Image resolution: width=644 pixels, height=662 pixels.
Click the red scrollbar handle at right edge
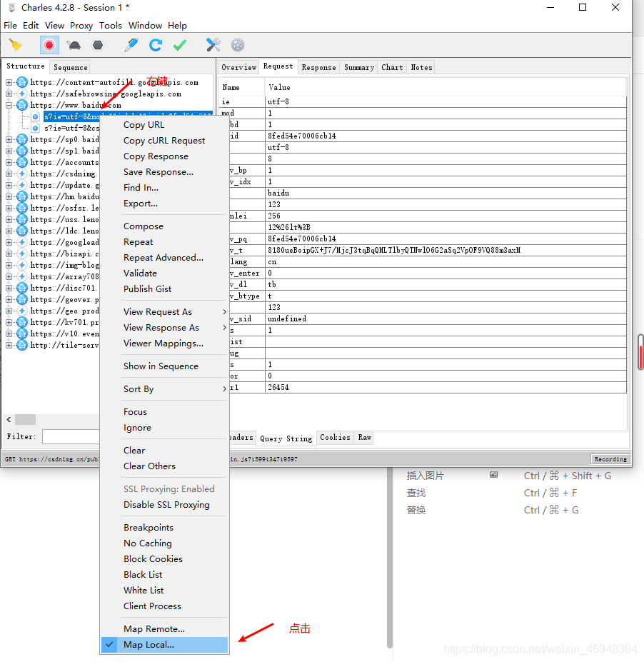click(x=640, y=351)
